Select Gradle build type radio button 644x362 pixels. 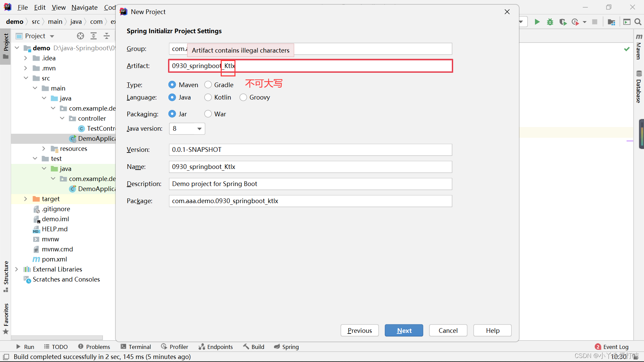(x=207, y=85)
